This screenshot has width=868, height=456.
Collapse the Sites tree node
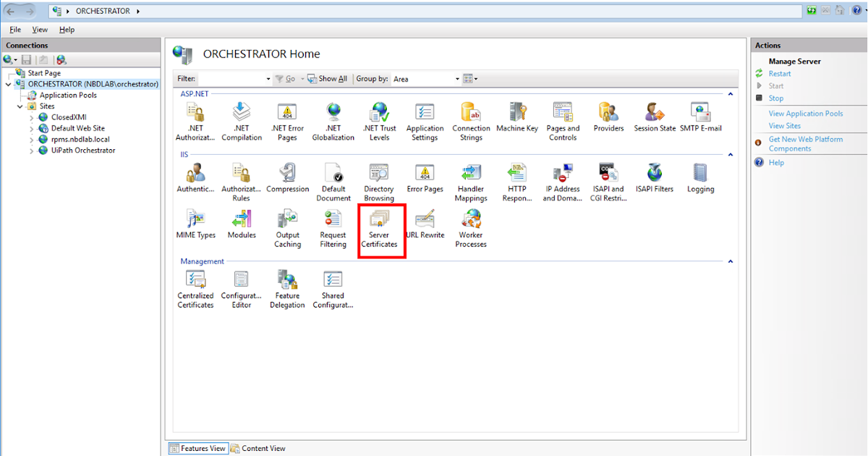[x=20, y=106]
